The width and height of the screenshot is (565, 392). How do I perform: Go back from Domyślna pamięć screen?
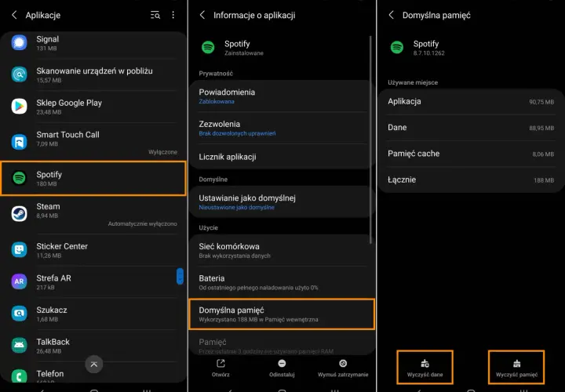pyautogui.click(x=392, y=15)
